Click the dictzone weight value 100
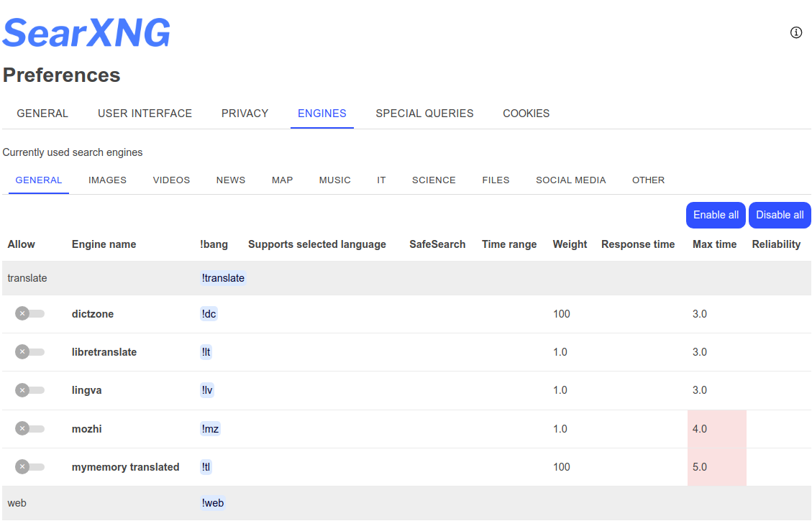 coord(562,313)
